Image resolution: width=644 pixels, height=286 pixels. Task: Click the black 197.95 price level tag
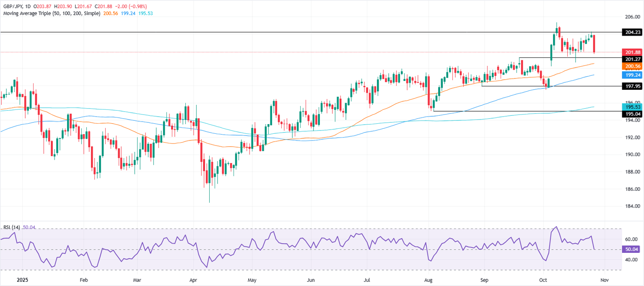(x=631, y=86)
